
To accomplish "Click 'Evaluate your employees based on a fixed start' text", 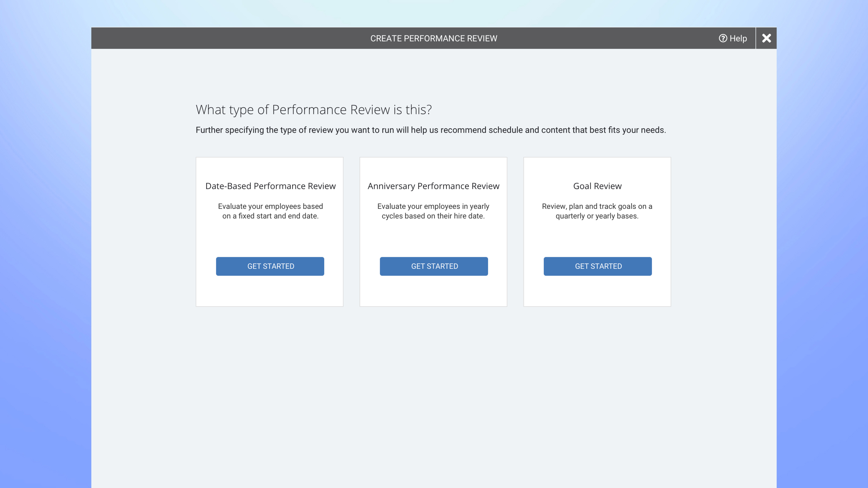I will point(270,211).
